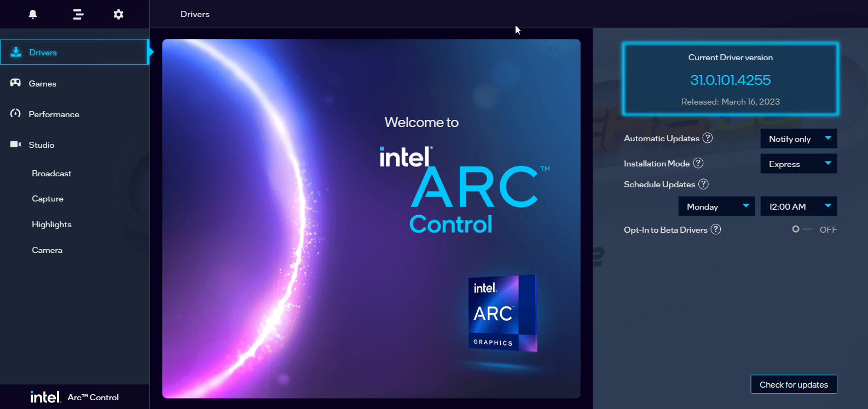Click the Welcome to Intel Arc Control banner
The image size is (868, 409).
(371, 218)
